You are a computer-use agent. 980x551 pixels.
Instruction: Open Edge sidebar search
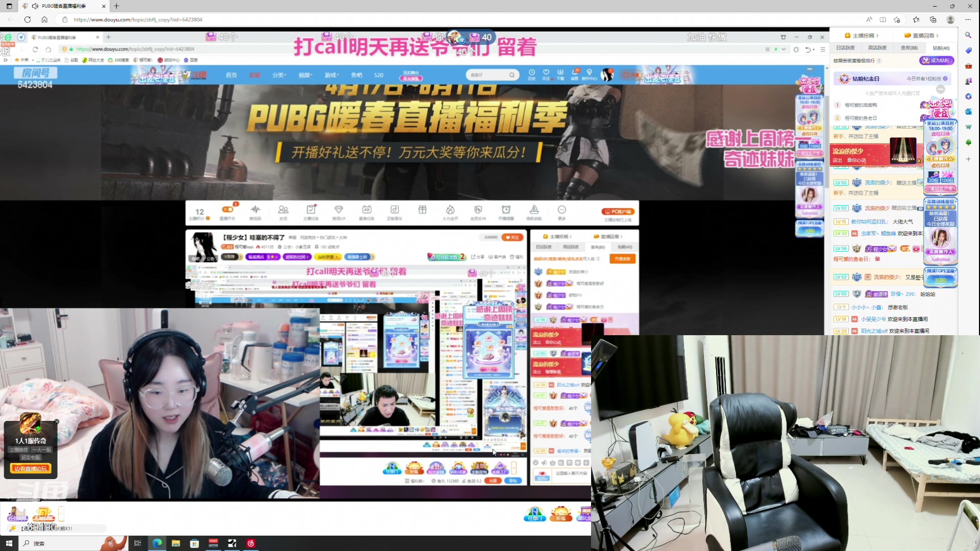(x=968, y=35)
